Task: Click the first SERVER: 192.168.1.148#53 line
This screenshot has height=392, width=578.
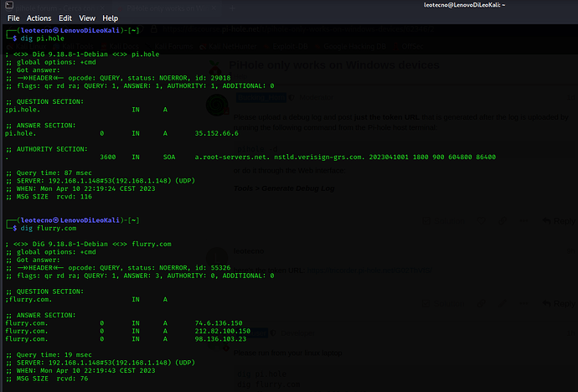Action: point(101,181)
